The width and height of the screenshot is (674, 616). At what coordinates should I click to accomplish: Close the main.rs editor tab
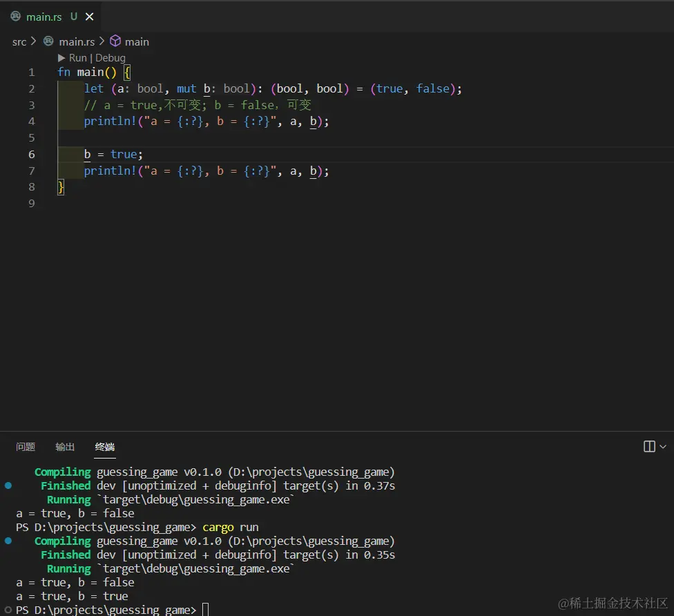pyautogui.click(x=89, y=17)
